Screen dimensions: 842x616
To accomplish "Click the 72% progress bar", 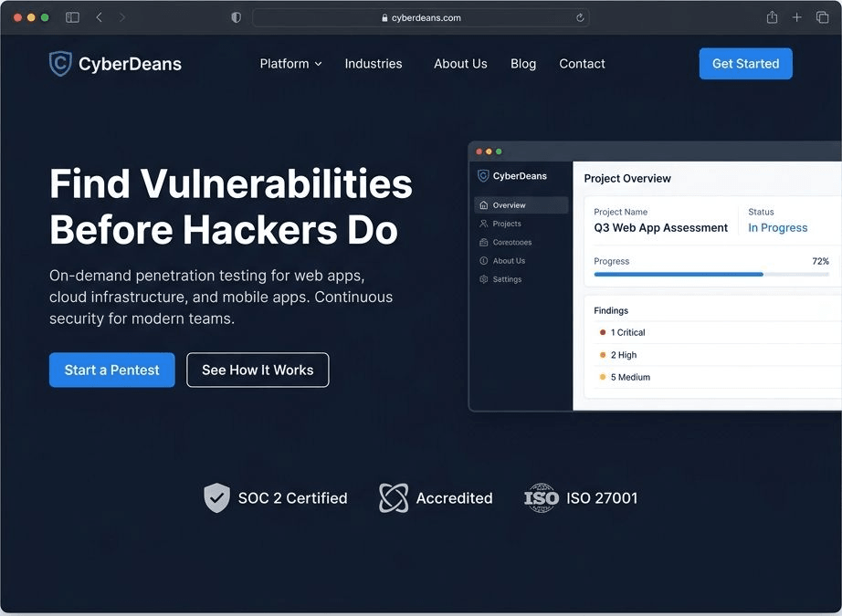I will click(711, 274).
